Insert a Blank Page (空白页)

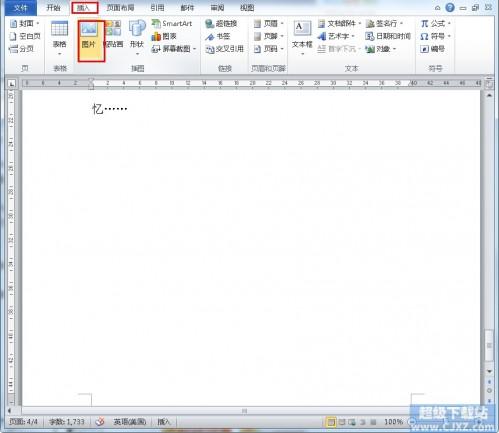(x=25, y=36)
